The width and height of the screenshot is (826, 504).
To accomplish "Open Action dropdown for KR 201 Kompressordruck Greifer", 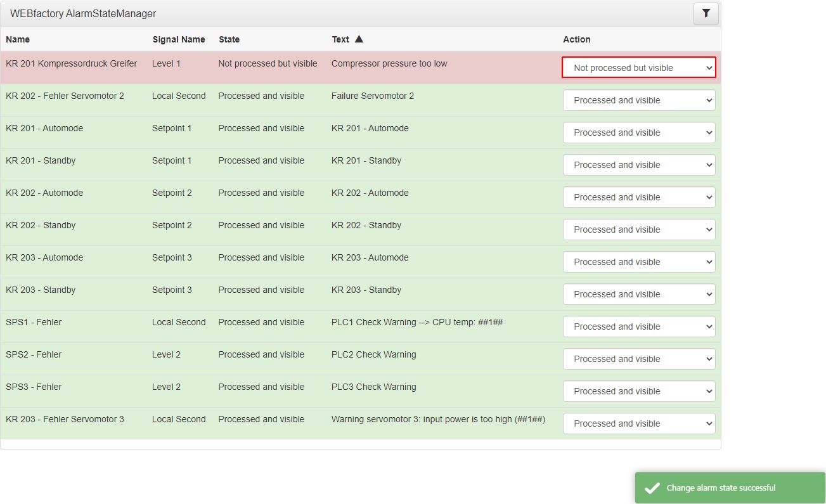I will tap(639, 68).
